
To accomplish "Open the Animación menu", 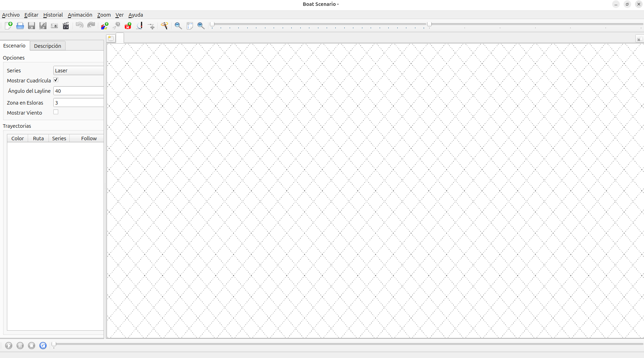I will pyautogui.click(x=80, y=15).
